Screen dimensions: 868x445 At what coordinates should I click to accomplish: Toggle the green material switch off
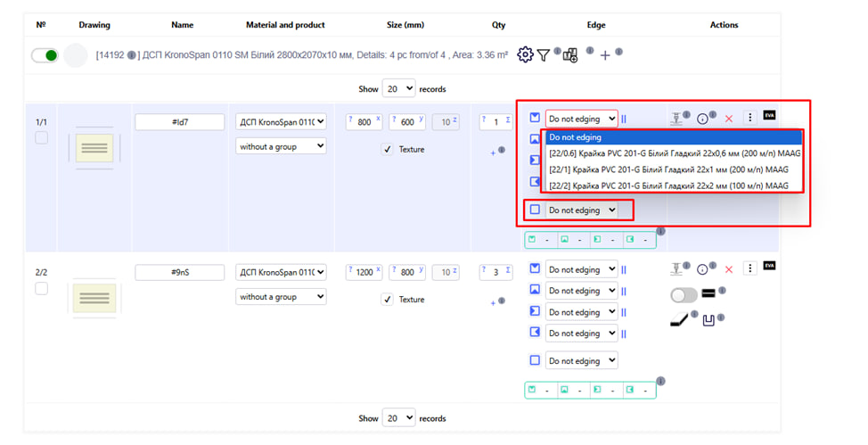[x=45, y=55]
